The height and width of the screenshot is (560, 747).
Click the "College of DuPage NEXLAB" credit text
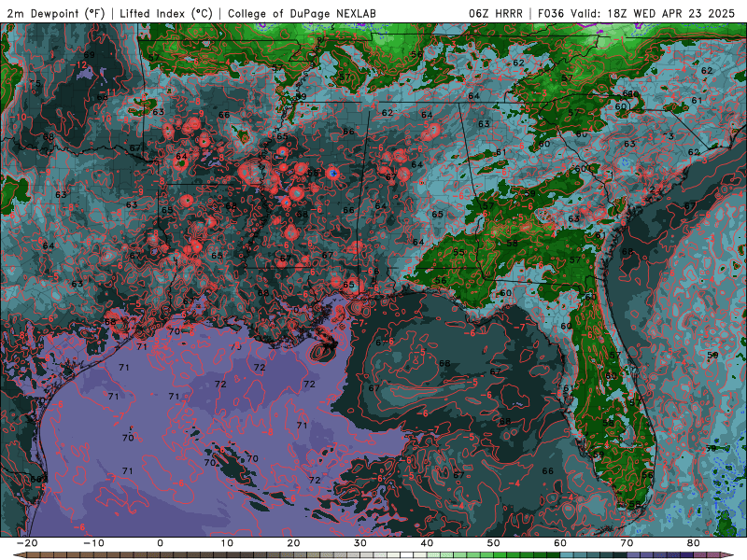coord(302,13)
